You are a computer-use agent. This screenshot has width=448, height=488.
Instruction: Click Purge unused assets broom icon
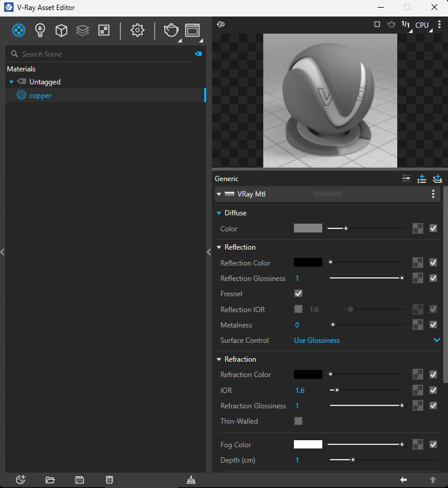[191, 480]
